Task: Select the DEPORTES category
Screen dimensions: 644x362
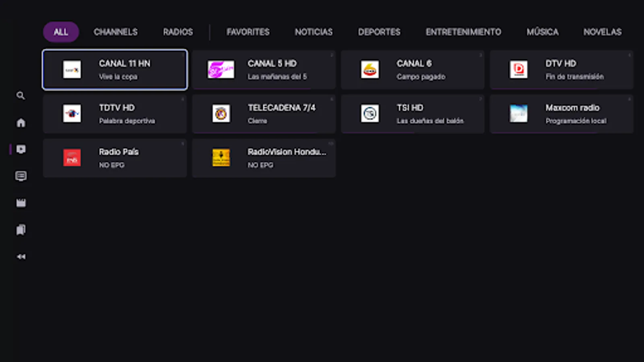Action: tap(379, 32)
